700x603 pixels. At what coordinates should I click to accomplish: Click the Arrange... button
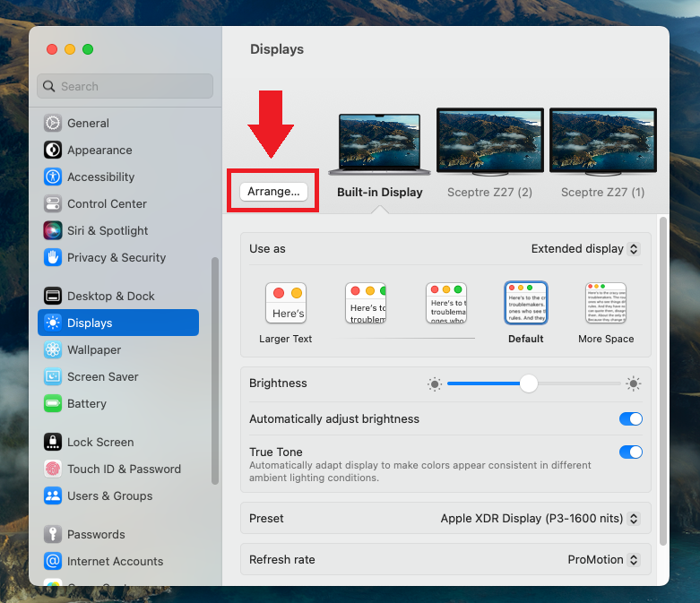click(273, 192)
